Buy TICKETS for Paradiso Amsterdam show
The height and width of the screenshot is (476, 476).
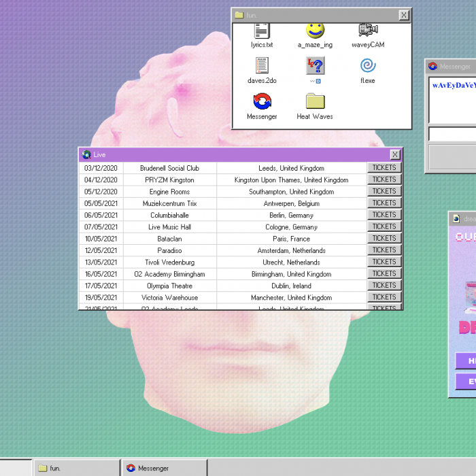[384, 250]
